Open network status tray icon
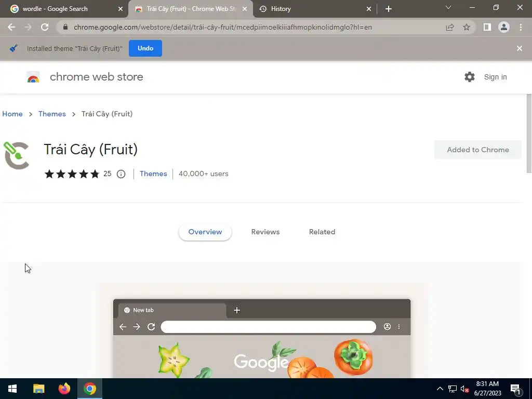Screen dimensions: 532x399 coord(453,389)
